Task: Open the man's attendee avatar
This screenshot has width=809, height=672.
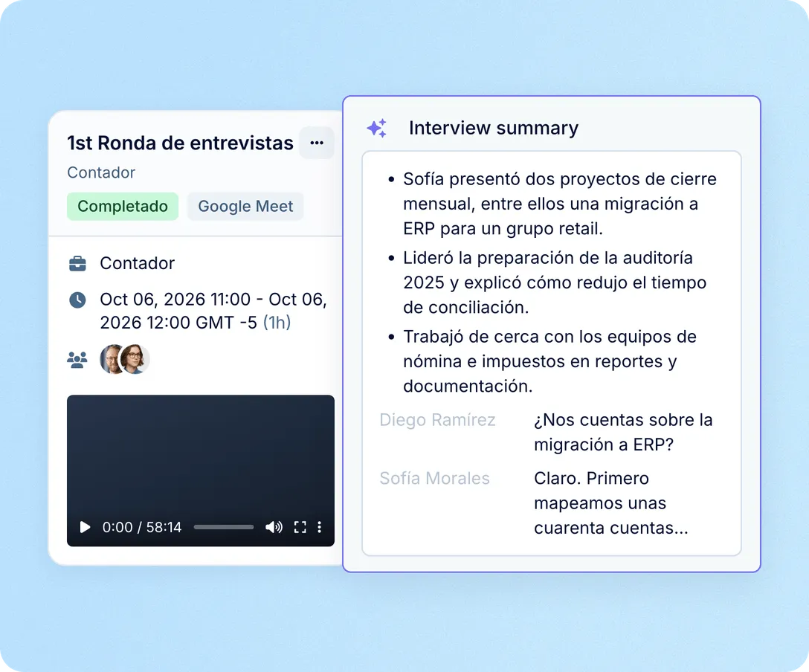Action: point(110,359)
